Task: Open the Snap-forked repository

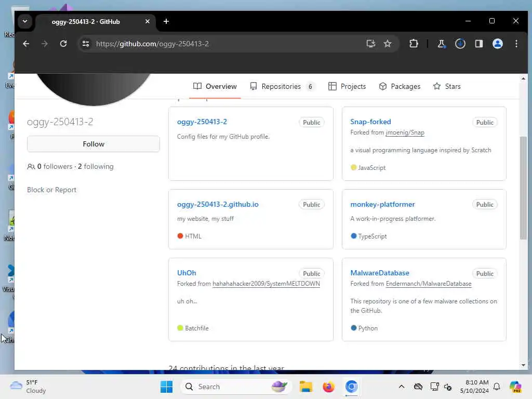Action: point(370,122)
